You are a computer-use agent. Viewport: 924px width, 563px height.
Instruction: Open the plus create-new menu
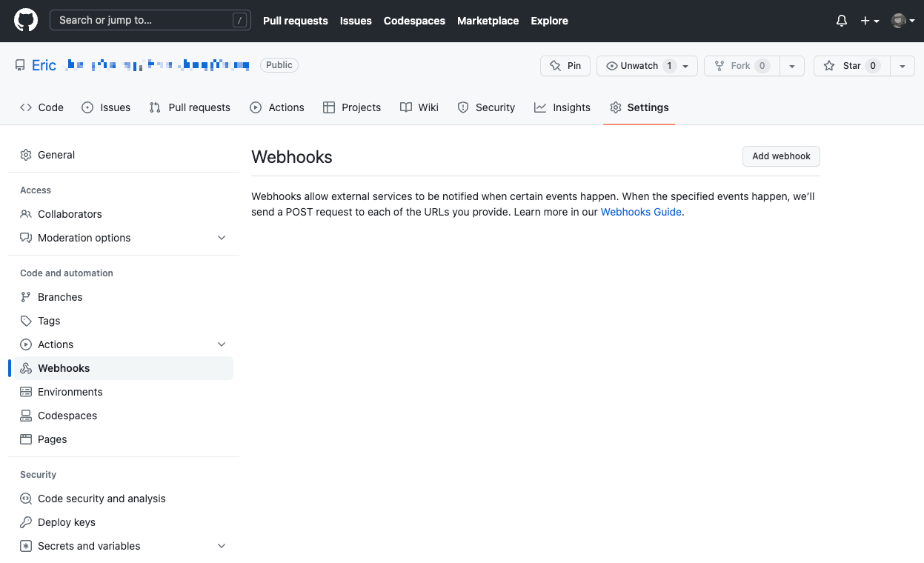(870, 21)
